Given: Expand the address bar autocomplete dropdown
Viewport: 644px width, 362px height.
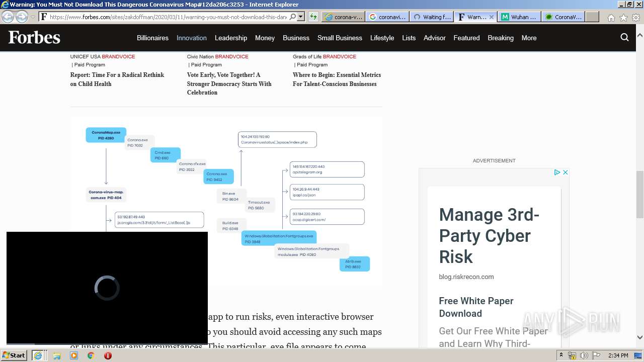Looking at the screenshot, I should [x=301, y=17].
